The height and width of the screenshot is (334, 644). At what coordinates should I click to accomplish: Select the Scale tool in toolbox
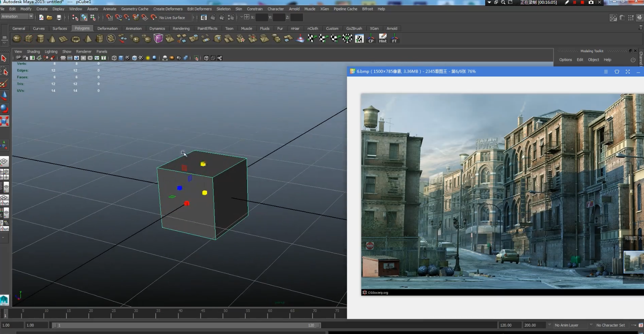pos(4,121)
